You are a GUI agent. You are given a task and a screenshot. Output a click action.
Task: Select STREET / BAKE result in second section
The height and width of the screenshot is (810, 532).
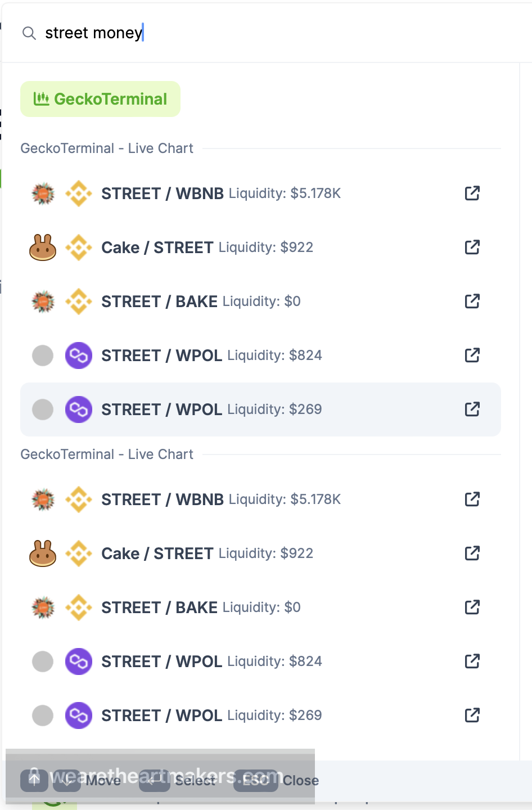pyautogui.click(x=260, y=607)
